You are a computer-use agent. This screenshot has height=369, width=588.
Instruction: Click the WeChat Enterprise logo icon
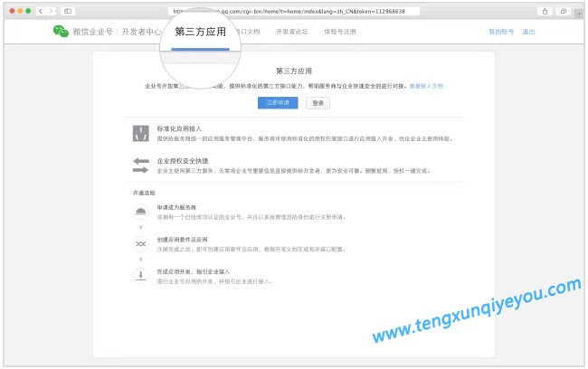61,32
